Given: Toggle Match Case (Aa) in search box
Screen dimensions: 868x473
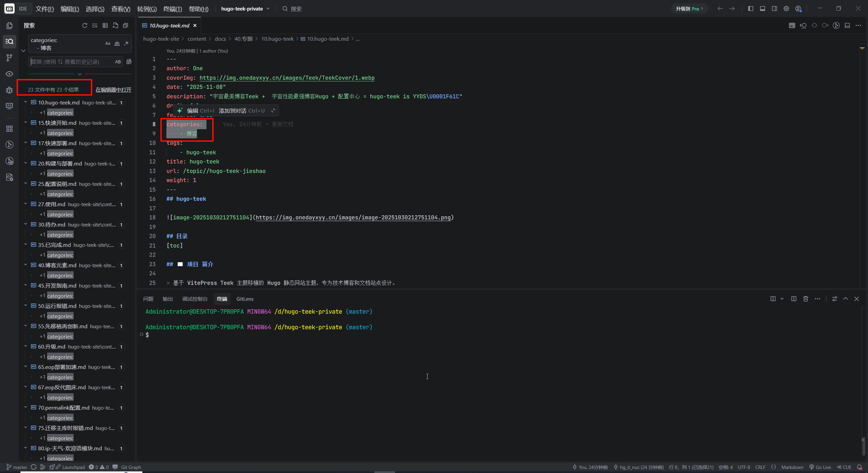Looking at the screenshot, I should click(107, 43).
